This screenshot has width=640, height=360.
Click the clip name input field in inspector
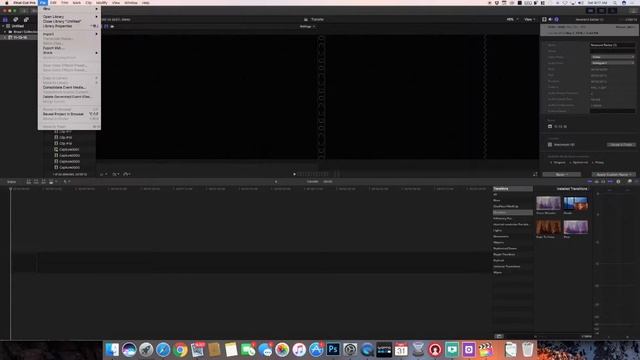tap(612, 45)
